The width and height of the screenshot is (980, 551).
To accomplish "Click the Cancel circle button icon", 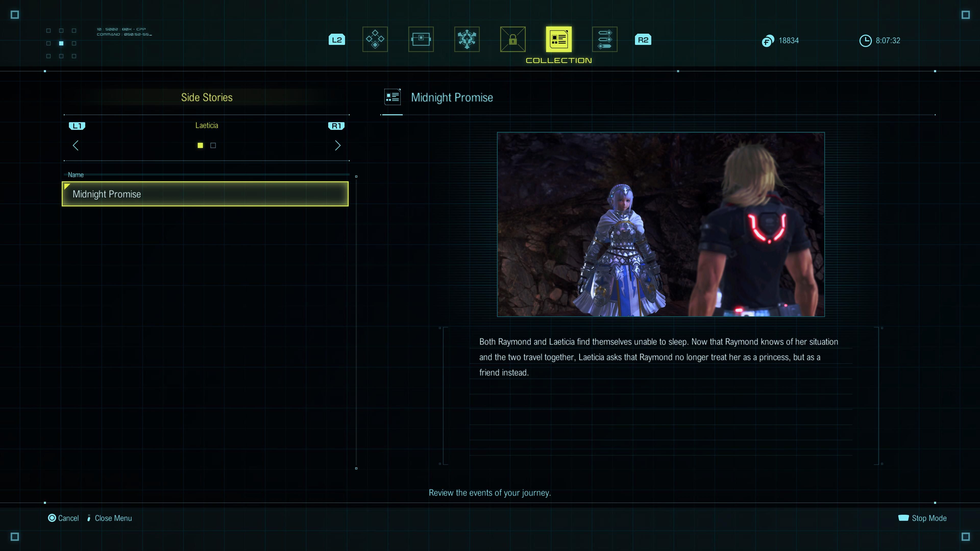I will click(x=52, y=518).
